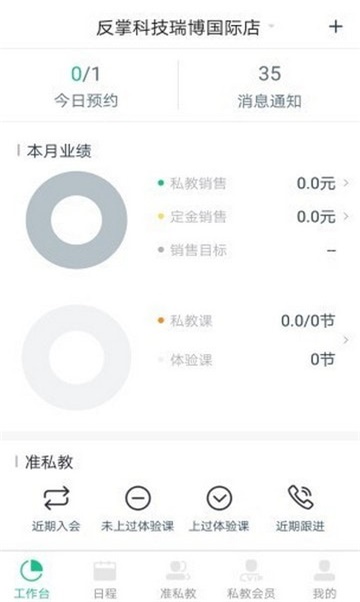This screenshot has height=602, width=360.
Task: Open 近期跟进 phone icon
Action: pyautogui.click(x=301, y=497)
